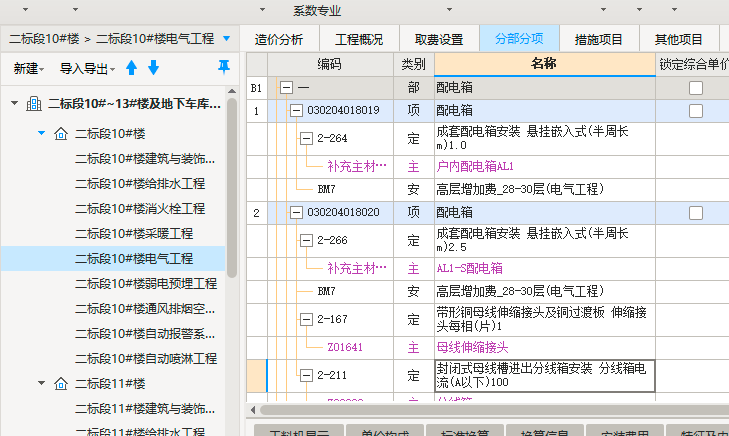This screenshot has width=729, height=436.
Task: Tick the lock checkbox for item 030204018020
Action: coord(696,213)
